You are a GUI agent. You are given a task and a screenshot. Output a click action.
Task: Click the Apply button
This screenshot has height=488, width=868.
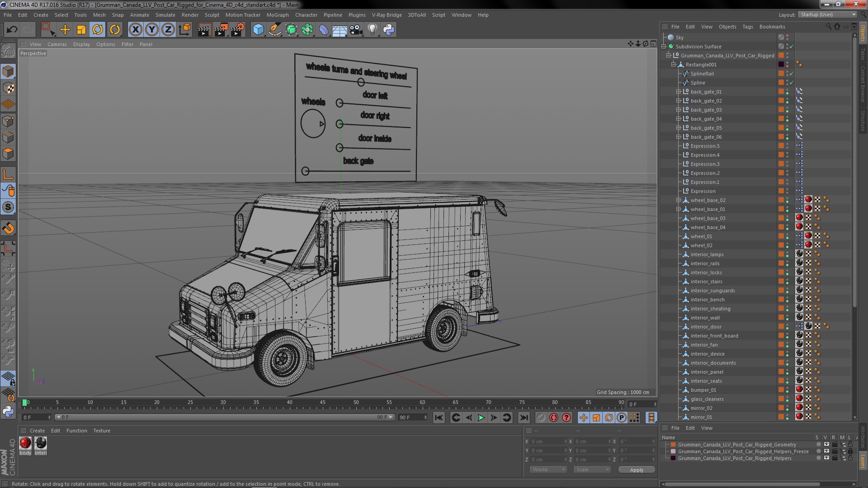637,470
